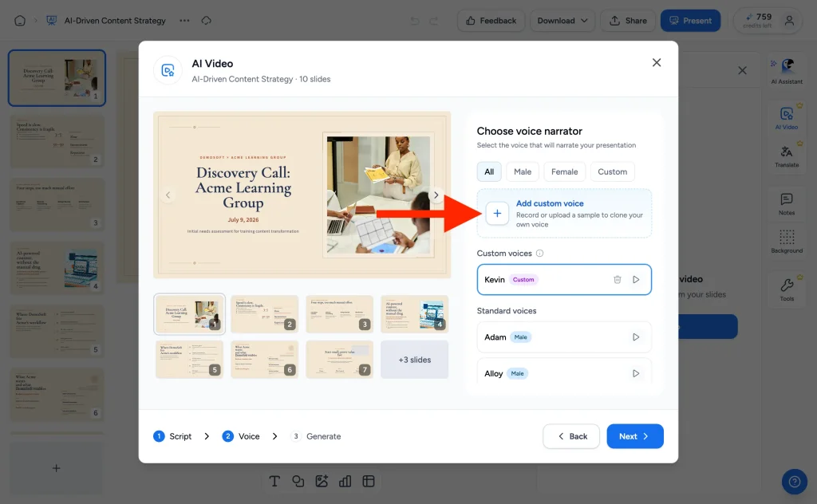Open the three-dots more options menu
The width and height of the screenshot is (817, 504).
184,21
